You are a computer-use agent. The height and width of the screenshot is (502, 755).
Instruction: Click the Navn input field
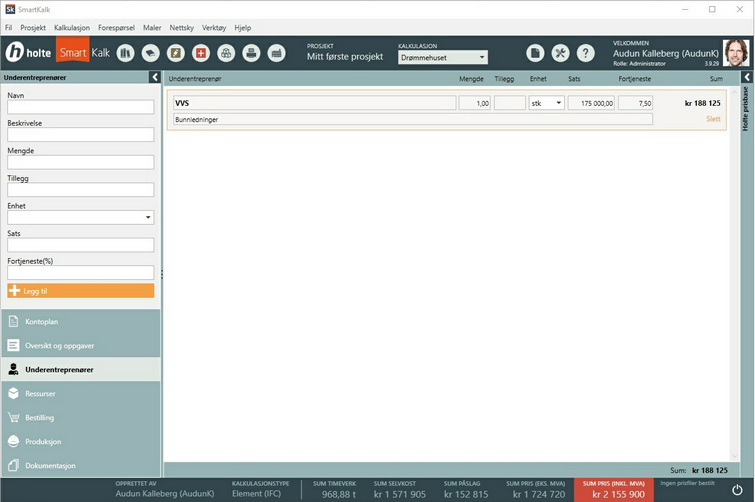pyautogui.click(x=81, y=107)
